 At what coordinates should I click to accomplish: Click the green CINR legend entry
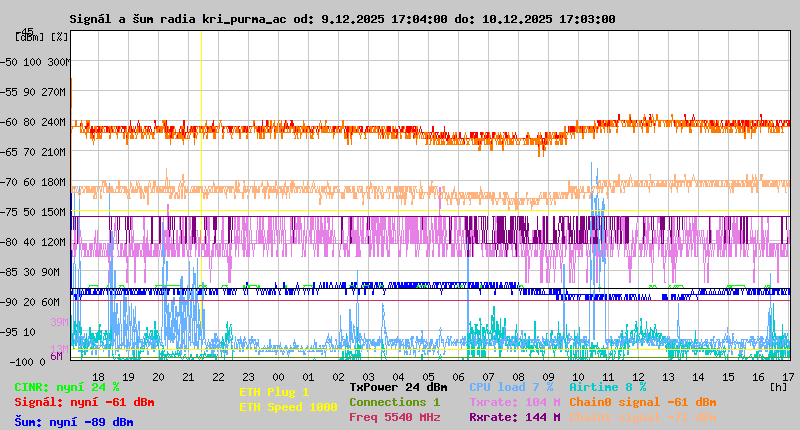pos(66,387)
